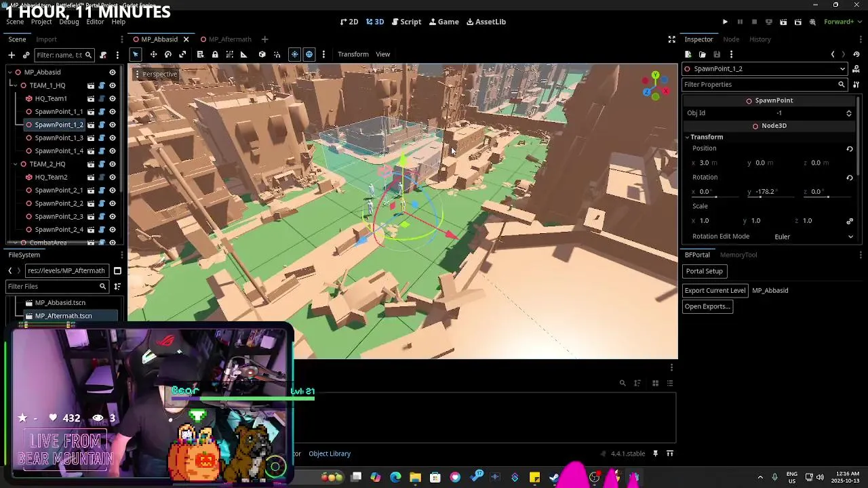Screen dimensions: 868x488
Task: Open the Object Library bottom panel
Action: (x=330, y=453)
